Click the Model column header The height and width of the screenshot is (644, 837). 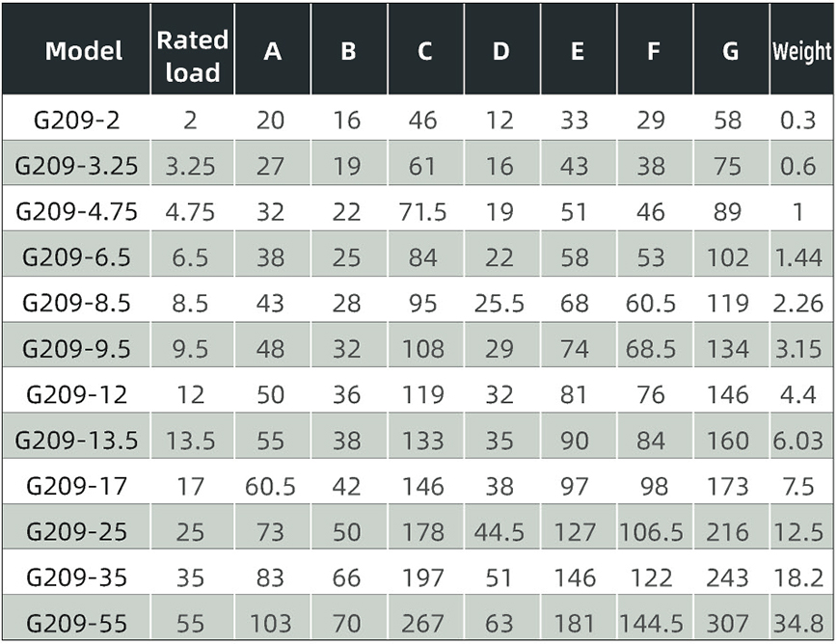point(84,51)
